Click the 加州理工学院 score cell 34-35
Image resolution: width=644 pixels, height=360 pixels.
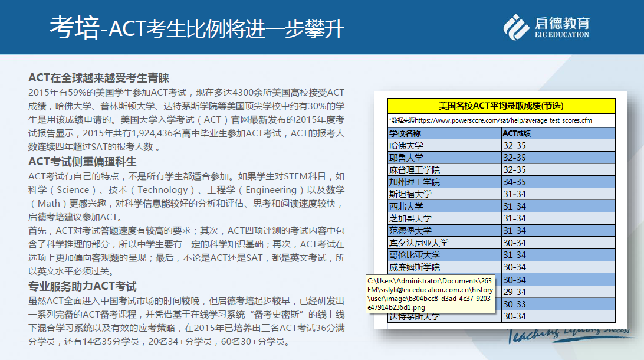(514, 182)
